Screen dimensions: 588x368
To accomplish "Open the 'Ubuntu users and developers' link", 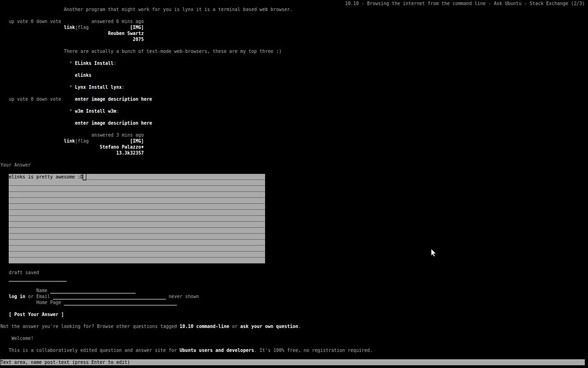I will coord(217,350).
